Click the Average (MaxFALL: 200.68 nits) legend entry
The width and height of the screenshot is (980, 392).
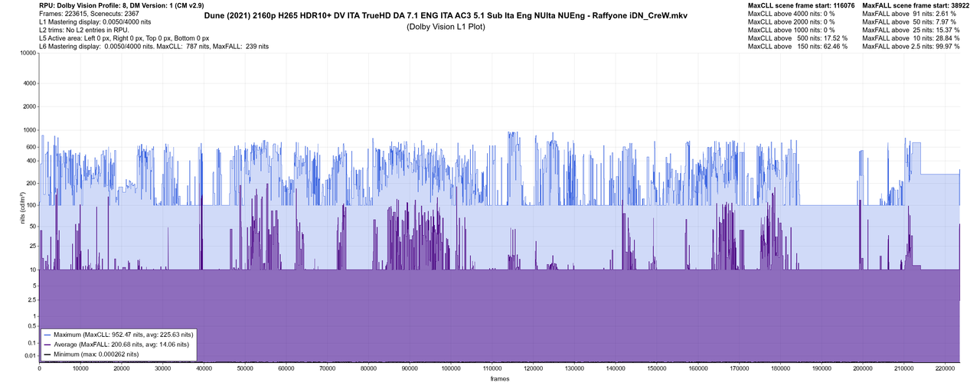pos(117,345)
